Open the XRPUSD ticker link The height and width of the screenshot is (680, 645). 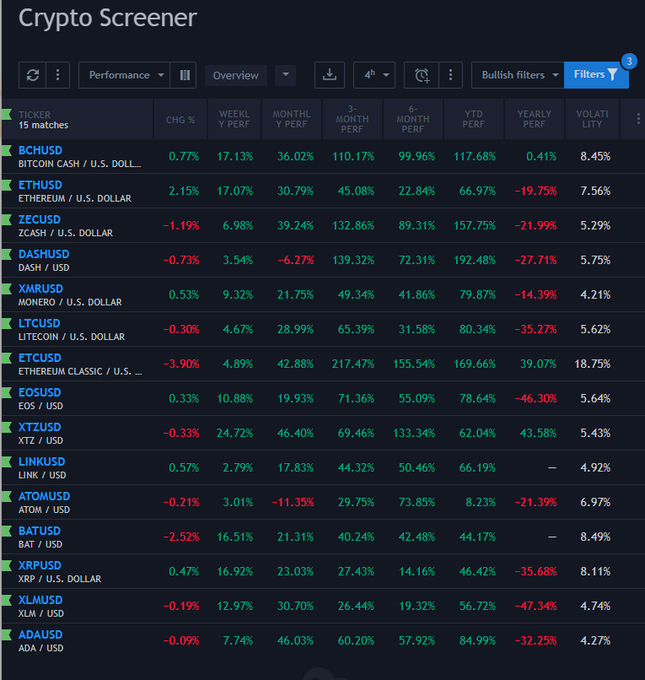40,566
